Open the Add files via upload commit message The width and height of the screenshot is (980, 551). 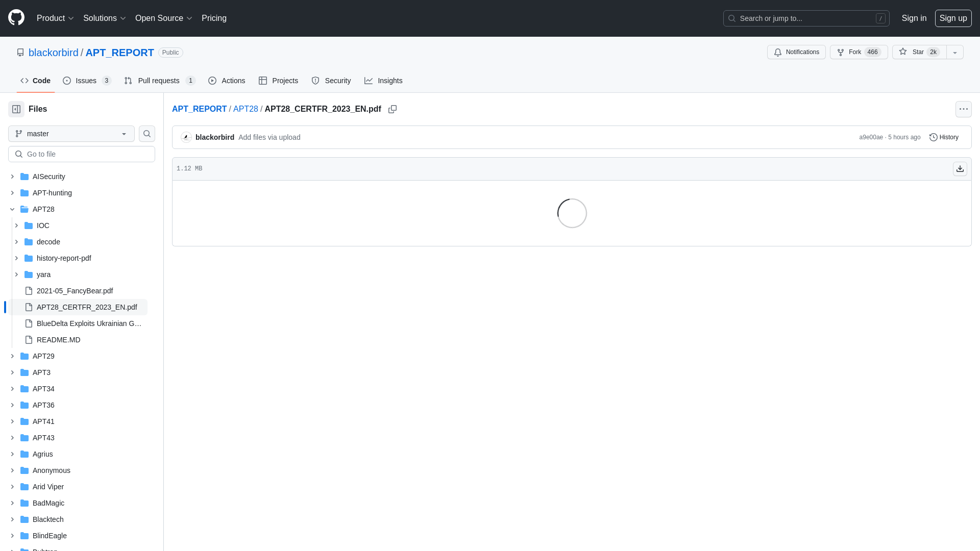point(269,137)
